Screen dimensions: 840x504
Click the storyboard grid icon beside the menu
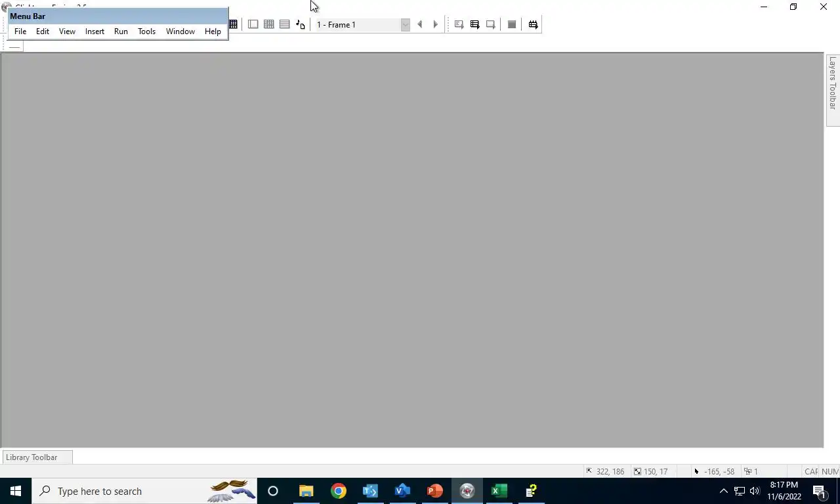tap(233, 24)
